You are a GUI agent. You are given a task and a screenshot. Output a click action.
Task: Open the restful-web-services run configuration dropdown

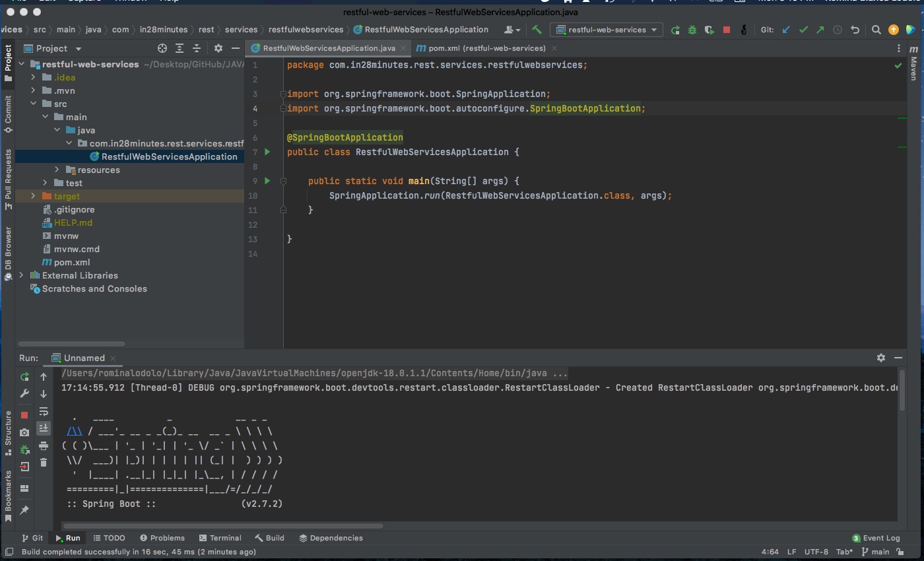pyautogui.click(x=607, y=30)
